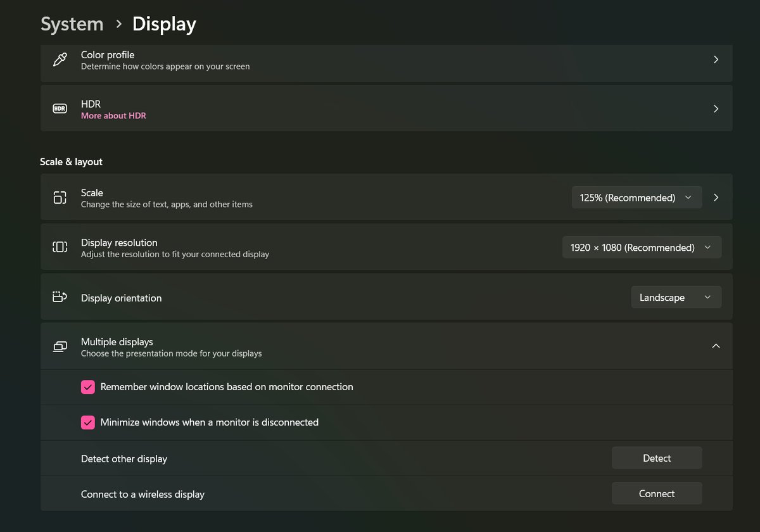Open the Landscape orientation dropdown
The height and width of the screenshot is (532, 760).
676,298
